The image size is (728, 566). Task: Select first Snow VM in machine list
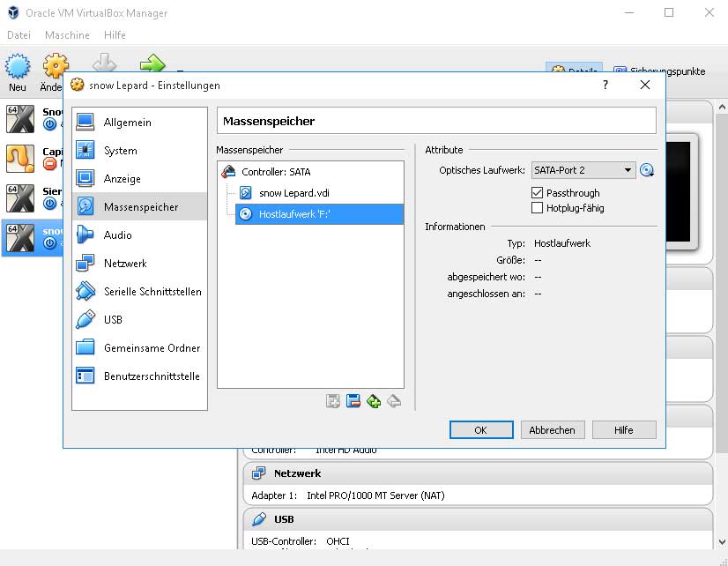coord(33,119)
